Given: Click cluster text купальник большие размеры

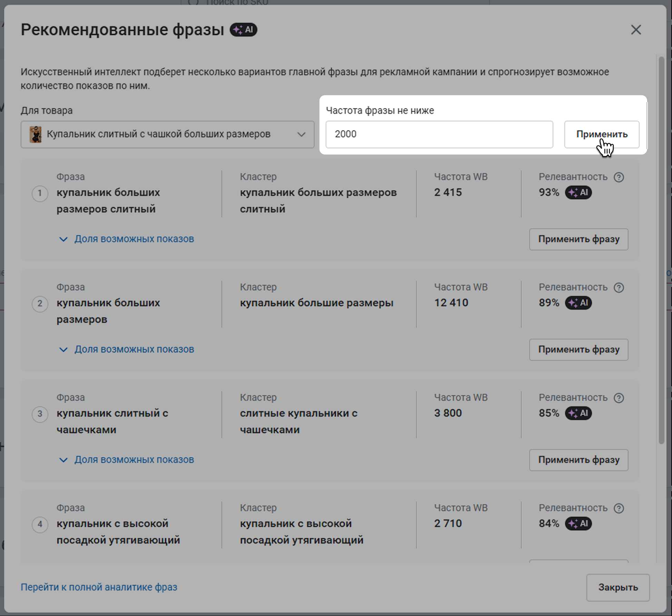Looking at the screenshot, I should click(x=317, y=303).
